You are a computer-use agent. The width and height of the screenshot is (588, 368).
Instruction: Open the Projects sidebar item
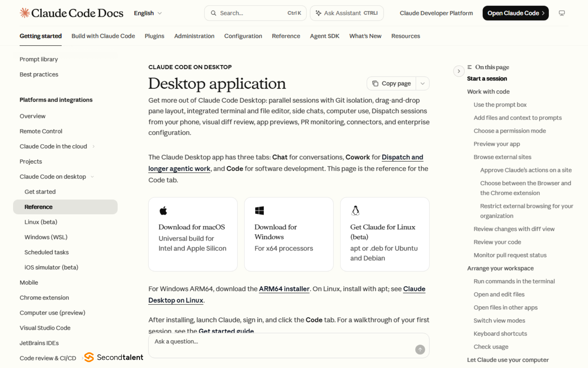pos(31,162)
